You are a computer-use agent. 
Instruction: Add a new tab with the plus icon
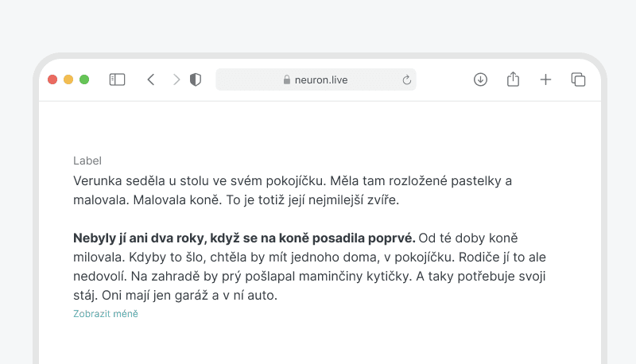tap(545, 79)
